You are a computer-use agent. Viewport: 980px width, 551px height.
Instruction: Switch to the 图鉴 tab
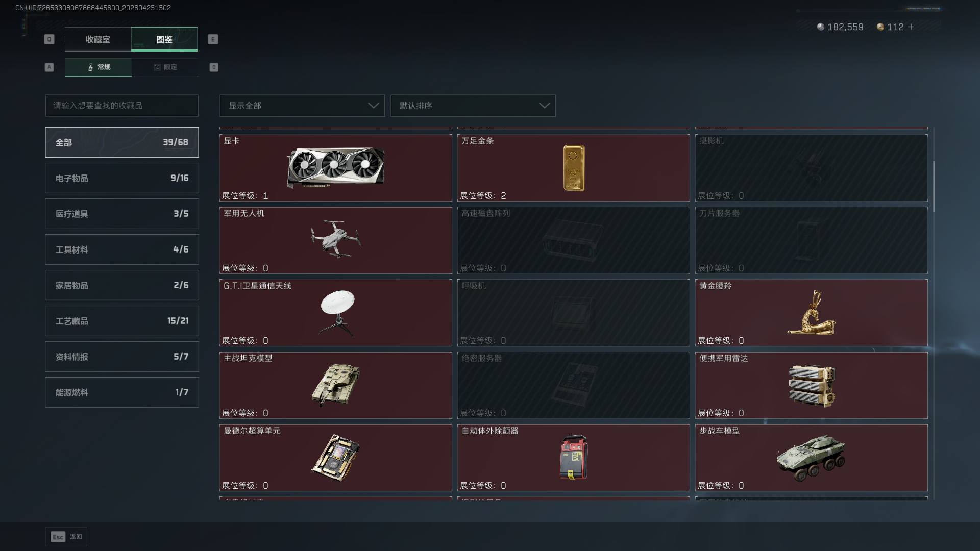pyautogui.click(x=164, y=39)
